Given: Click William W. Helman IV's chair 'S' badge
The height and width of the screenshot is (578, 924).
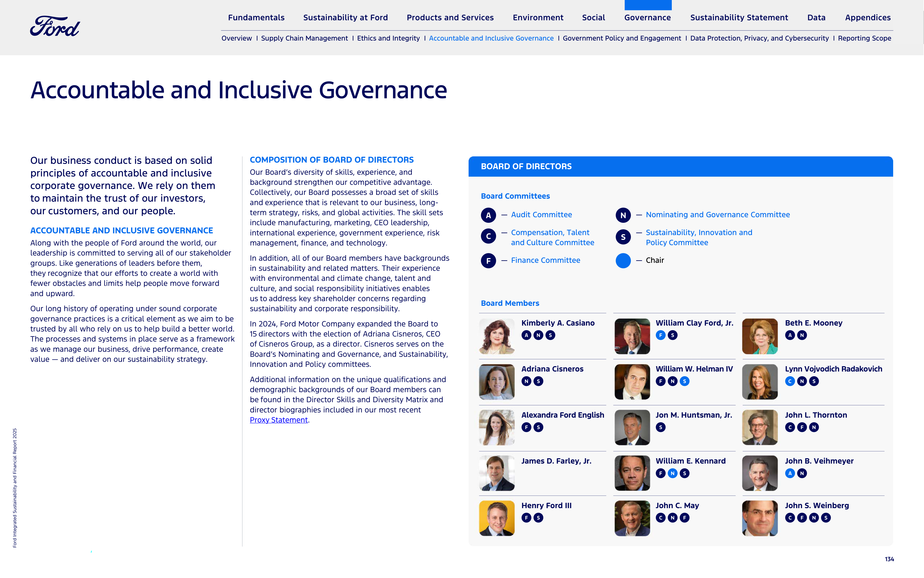Looking at the screenshot, I should tap(684, 381).
